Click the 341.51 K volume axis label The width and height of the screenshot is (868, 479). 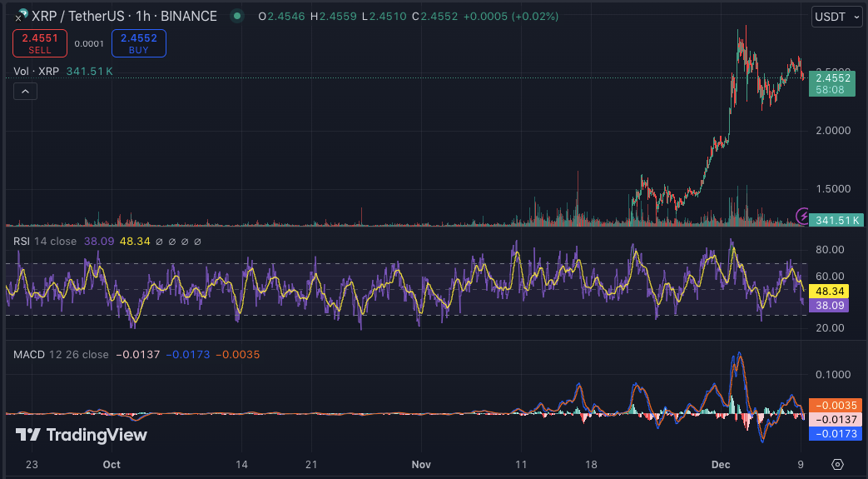(x=834, y=220)
